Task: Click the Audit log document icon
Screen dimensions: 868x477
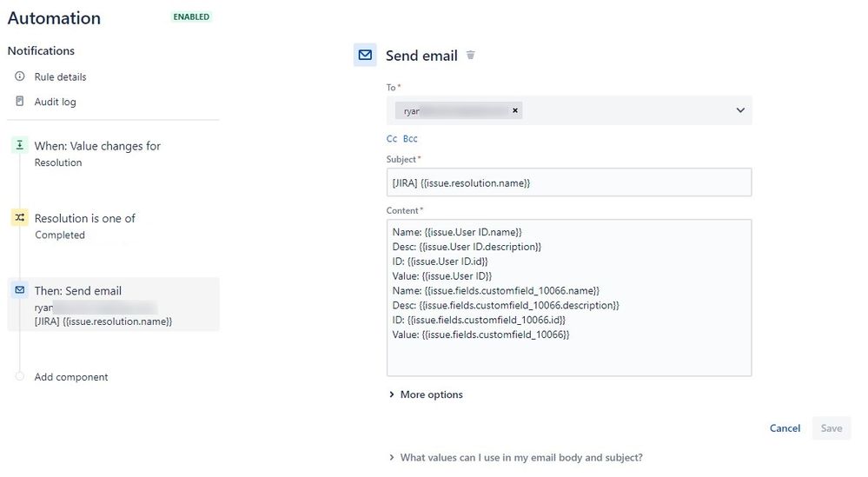Action: click(x=20, y=102)
